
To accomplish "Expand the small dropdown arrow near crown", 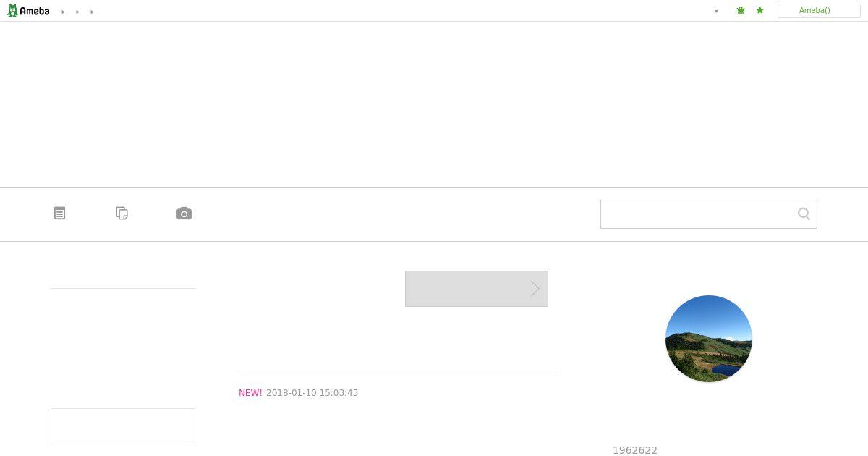I will click(x=716, y=12).
